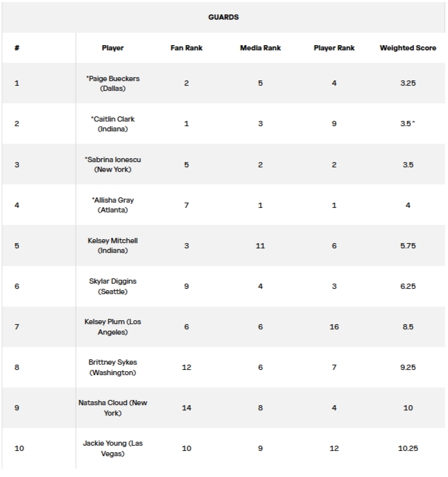Click the Player column header

112,48
